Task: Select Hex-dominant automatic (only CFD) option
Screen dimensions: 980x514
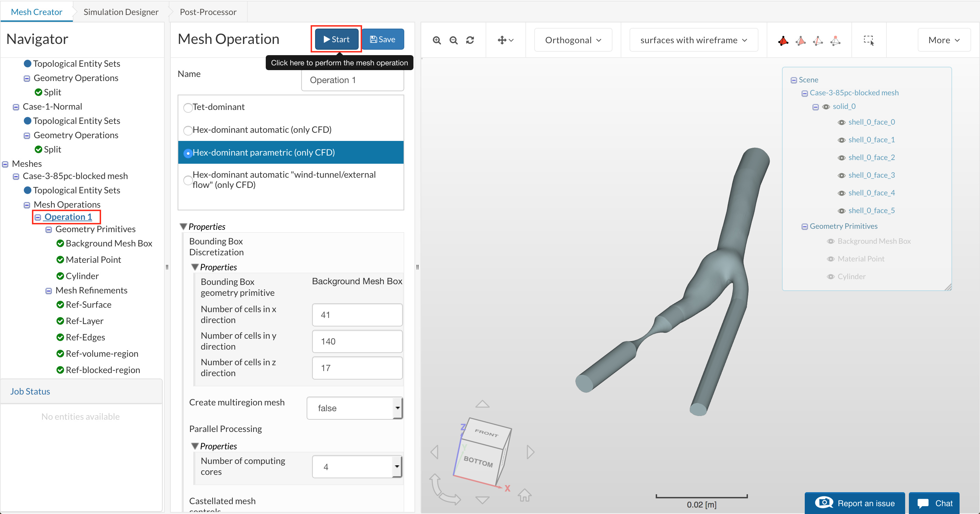Action: click(x=188, y=130)
